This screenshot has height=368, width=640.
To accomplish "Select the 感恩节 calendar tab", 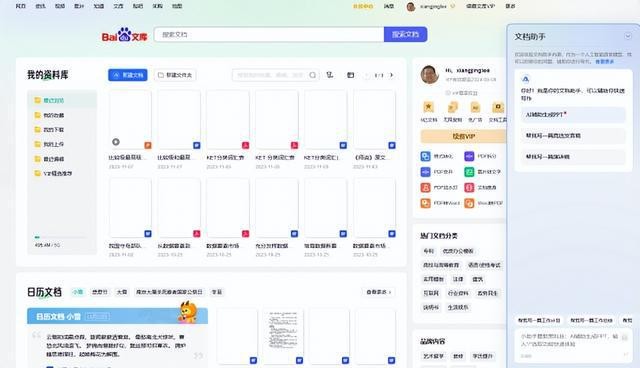I will (100, 292).
